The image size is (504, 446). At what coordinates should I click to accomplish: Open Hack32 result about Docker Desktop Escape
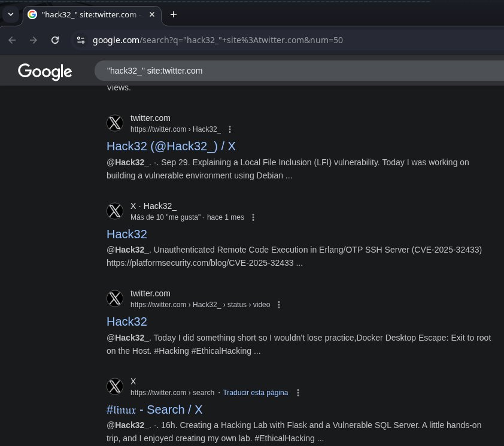point(127,321)
